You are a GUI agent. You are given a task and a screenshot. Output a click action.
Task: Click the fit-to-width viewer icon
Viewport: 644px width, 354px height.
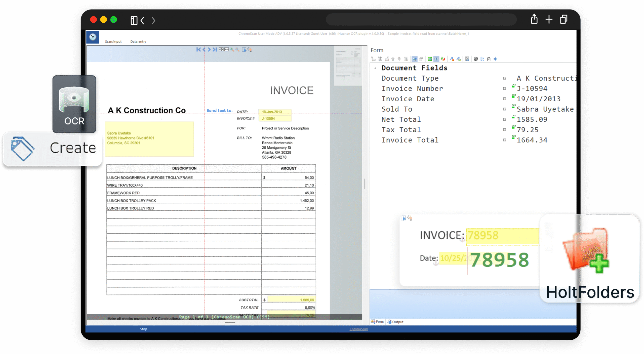tap(227, 50)
